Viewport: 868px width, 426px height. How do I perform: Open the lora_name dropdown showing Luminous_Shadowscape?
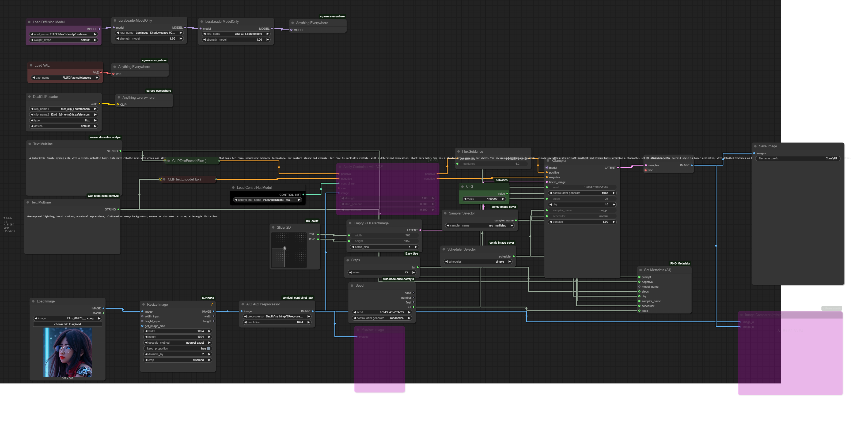149,33
